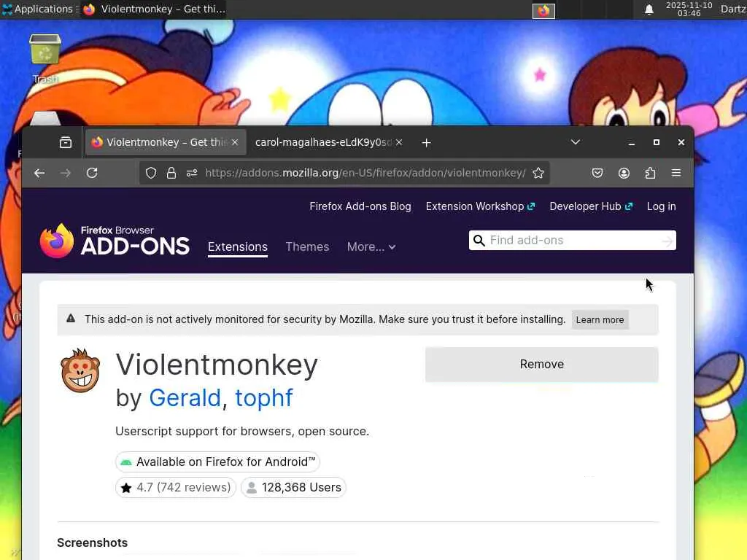Click the Learn more button
Image resolution: width=747 pixels, height=560 pixels.
point(600,320)
